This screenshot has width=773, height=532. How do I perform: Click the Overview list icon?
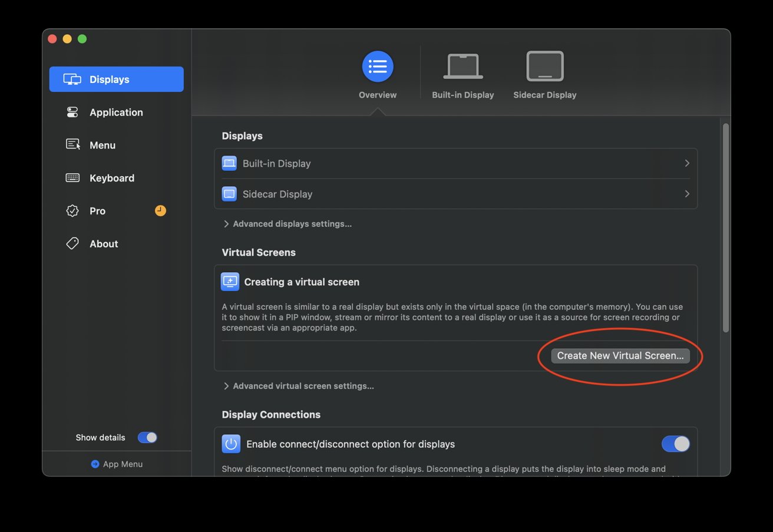coord(377,67)
